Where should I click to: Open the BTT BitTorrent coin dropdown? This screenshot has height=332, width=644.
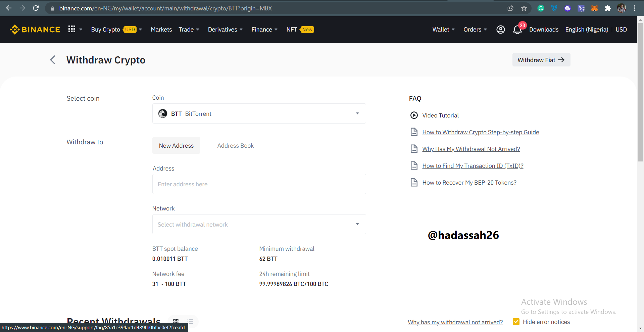pyautogui.click(x=259, y=113)
